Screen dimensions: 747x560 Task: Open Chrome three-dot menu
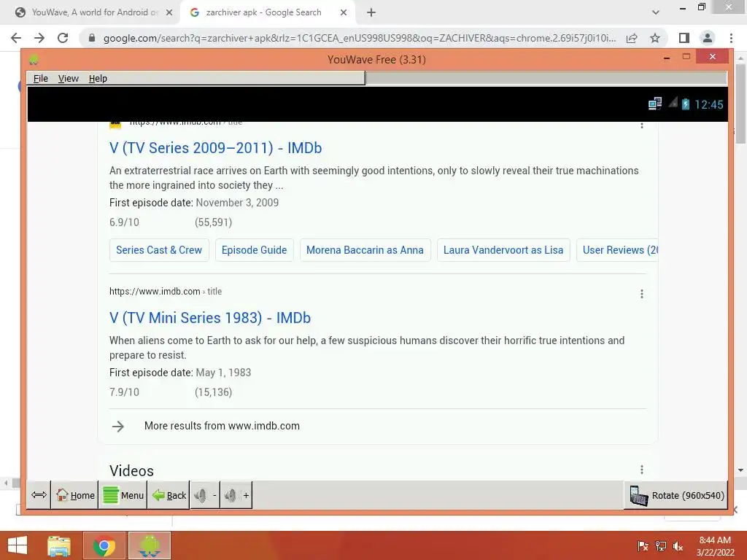731,38
